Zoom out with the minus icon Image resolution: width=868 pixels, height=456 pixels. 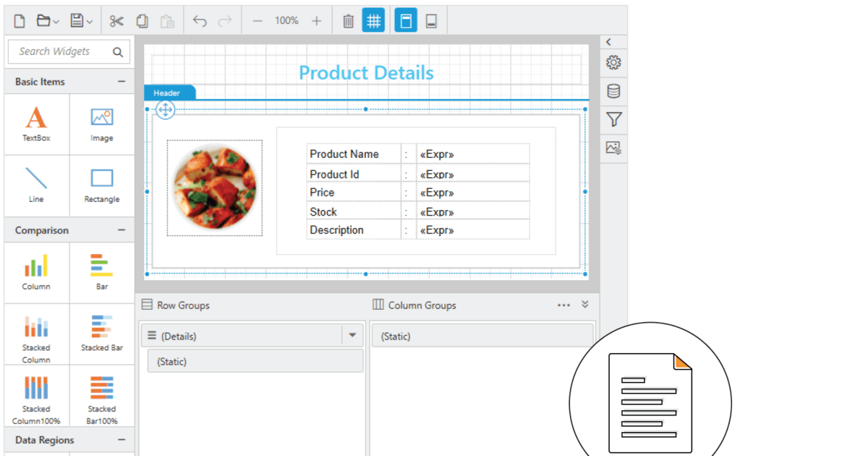click(257, 21)
